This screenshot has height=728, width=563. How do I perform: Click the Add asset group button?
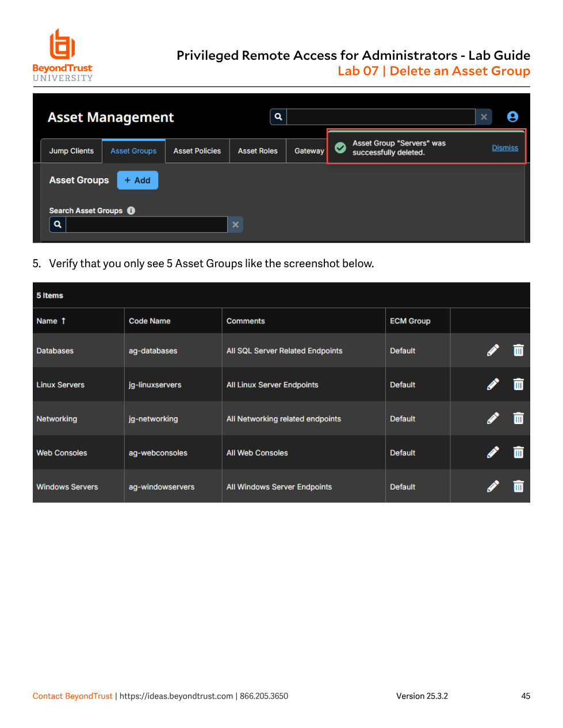coord(137,180)
